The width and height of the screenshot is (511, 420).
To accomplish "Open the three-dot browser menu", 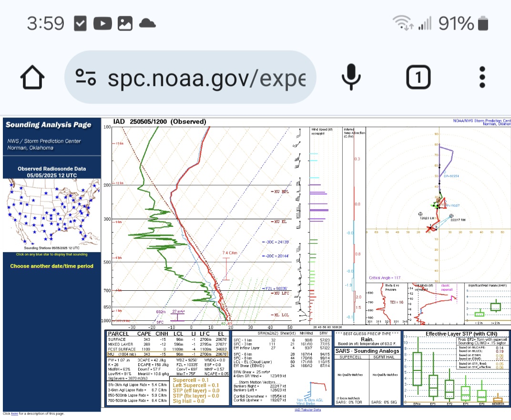I will point(482,77).
